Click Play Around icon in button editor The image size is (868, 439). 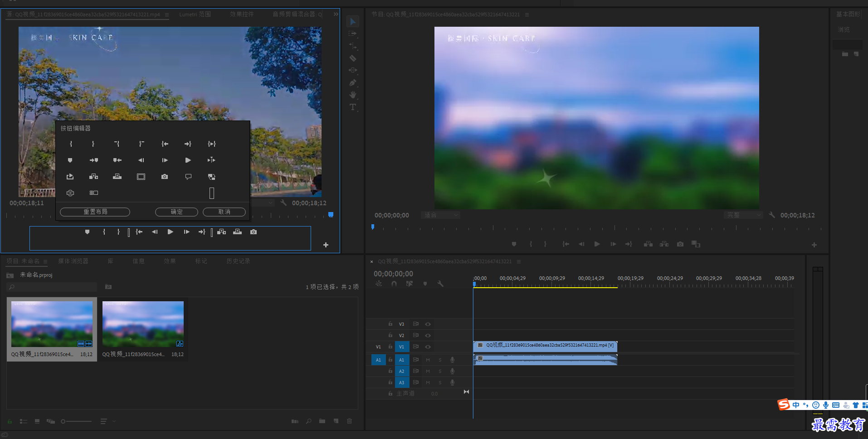tap(211, 160)
